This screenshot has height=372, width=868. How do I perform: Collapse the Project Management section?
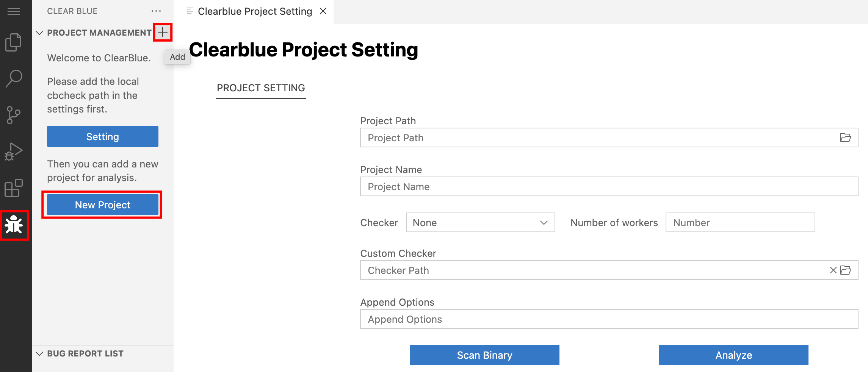click(39, 33)
